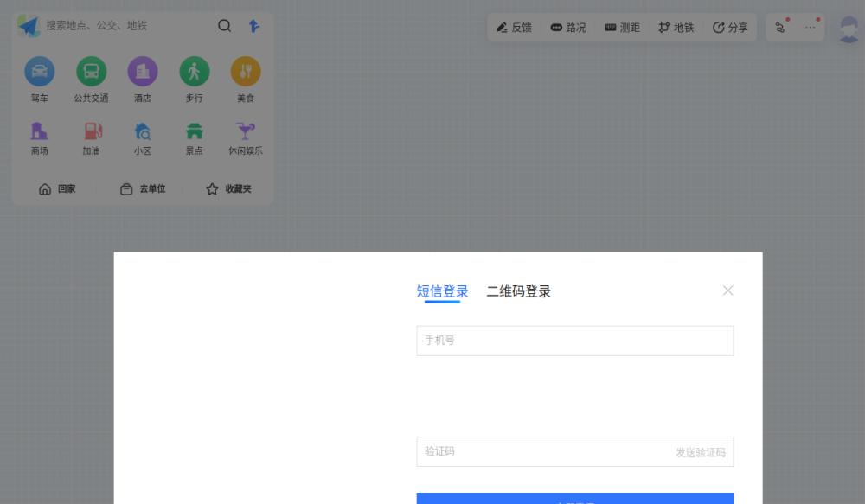The height and width of the screenshot is (504, 865).
Task: Click the search magnifier icon
Action: pyautogui.click(x=224, y=26)
